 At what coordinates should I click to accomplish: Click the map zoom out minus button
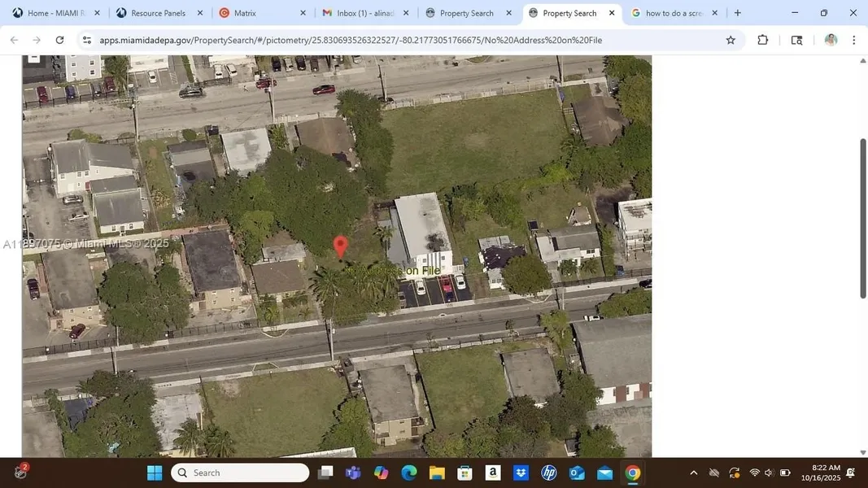click(x=33, y=58)
